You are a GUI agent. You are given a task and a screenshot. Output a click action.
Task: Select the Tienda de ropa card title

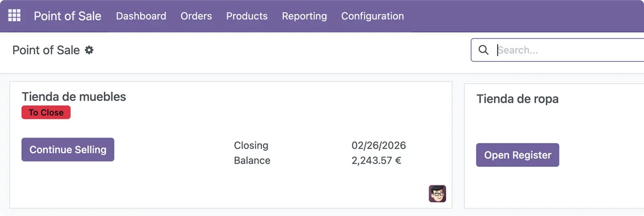click(517, 99)
